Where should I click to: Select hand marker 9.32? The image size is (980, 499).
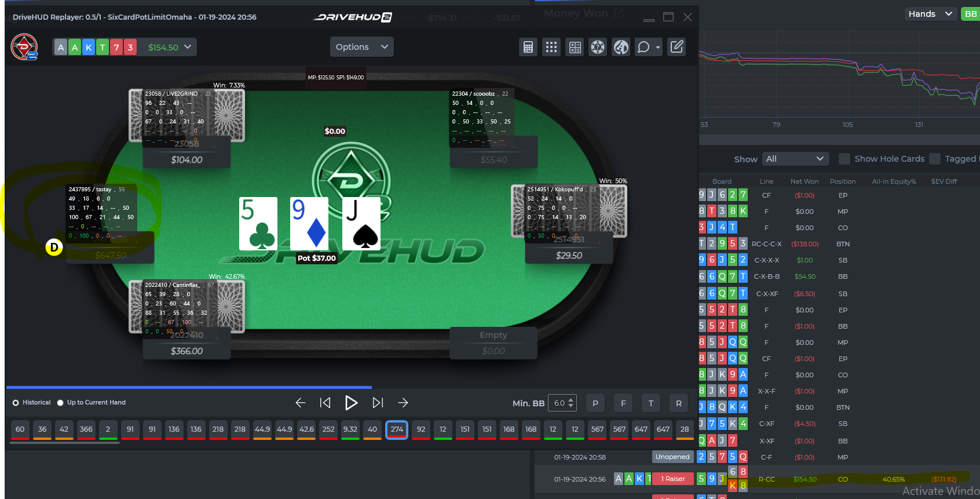coord(350,430)
